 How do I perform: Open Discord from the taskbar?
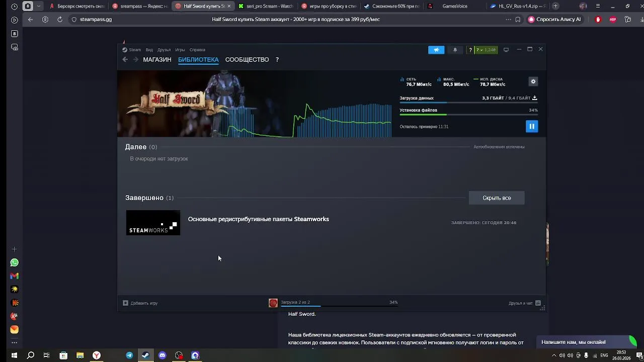coord(162,355)
